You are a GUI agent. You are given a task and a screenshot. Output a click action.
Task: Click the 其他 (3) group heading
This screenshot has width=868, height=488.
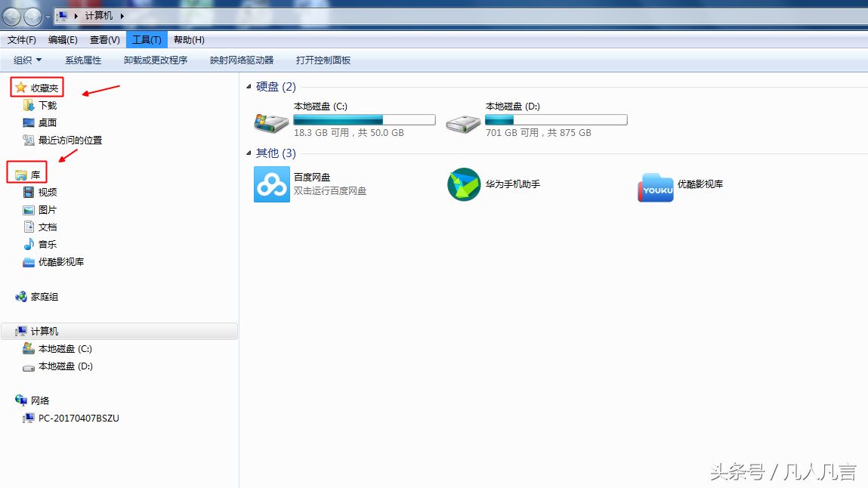click(x=276, y=153)
